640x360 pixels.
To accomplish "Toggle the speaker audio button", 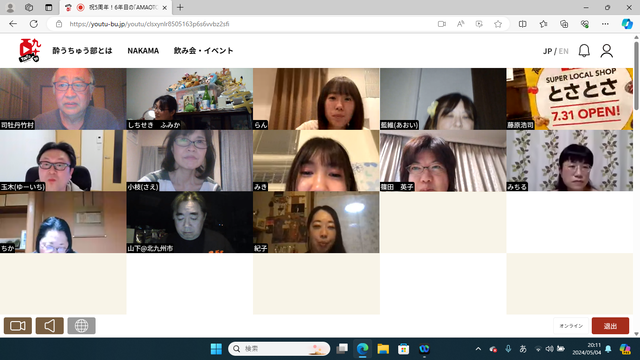I will [x=49, y=326].
